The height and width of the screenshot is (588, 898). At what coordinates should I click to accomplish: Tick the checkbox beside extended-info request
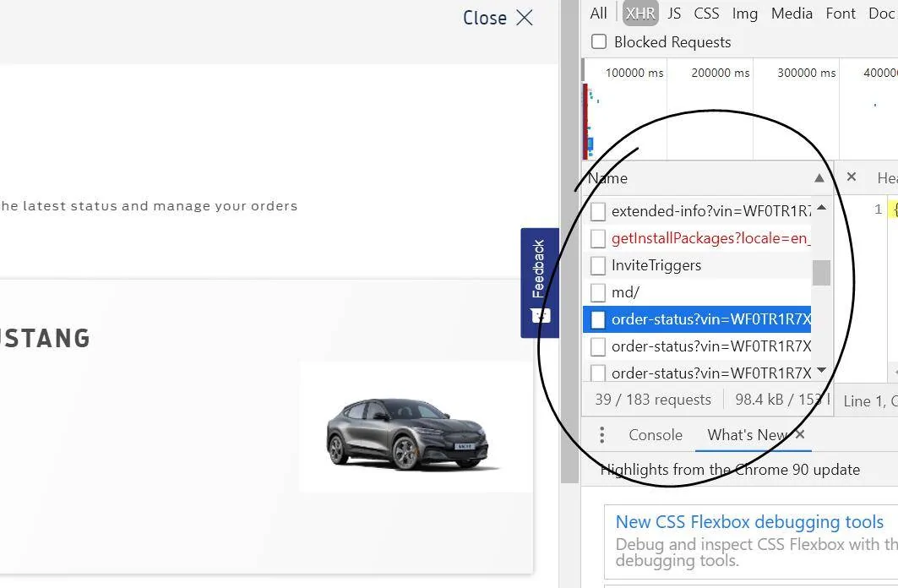(598, 211)
